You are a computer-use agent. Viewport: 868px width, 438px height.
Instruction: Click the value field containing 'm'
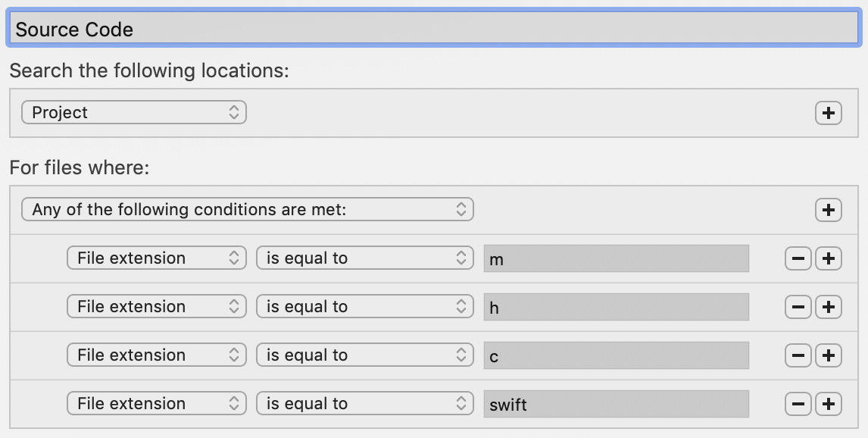pos(617,258)
